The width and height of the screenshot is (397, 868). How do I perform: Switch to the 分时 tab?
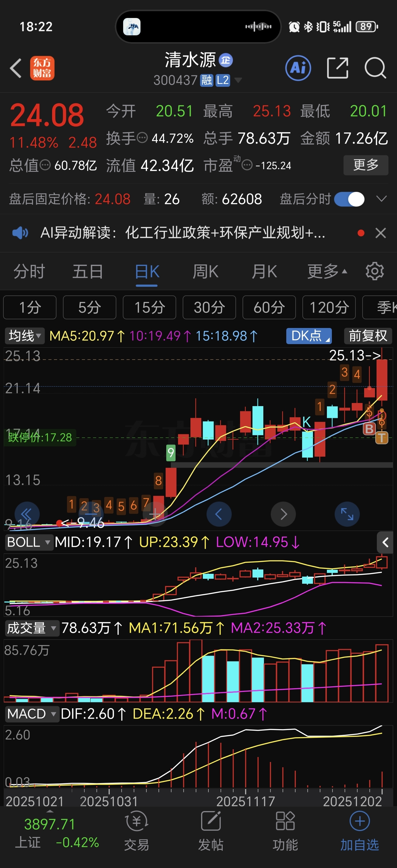tap(29, 271)
